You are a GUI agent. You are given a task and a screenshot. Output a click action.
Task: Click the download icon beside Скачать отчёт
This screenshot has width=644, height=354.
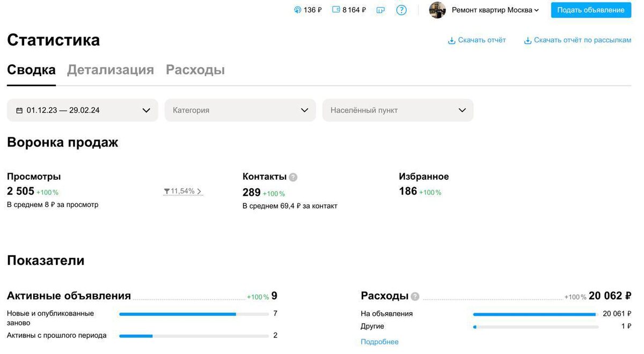pos(451,40)
